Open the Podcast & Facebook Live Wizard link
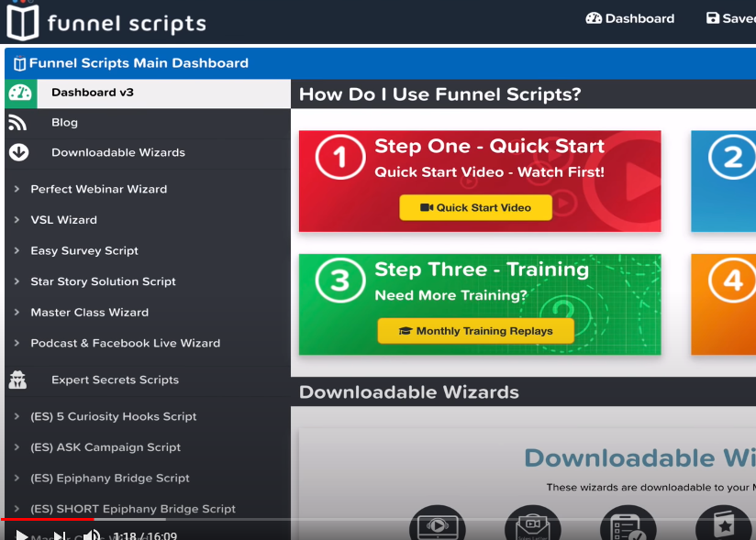Screen dimensions: 756x540 click(126, 344)
